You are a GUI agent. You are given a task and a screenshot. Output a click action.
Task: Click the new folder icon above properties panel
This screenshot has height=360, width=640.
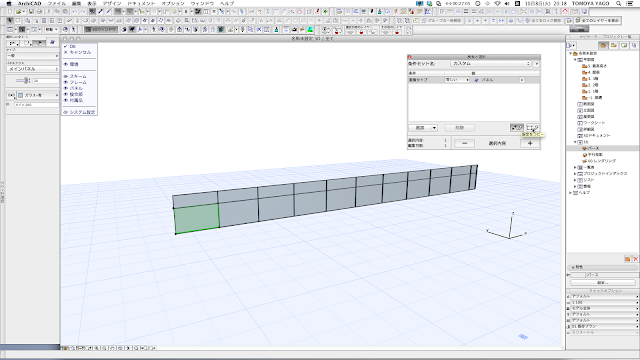tap(627, 259)
